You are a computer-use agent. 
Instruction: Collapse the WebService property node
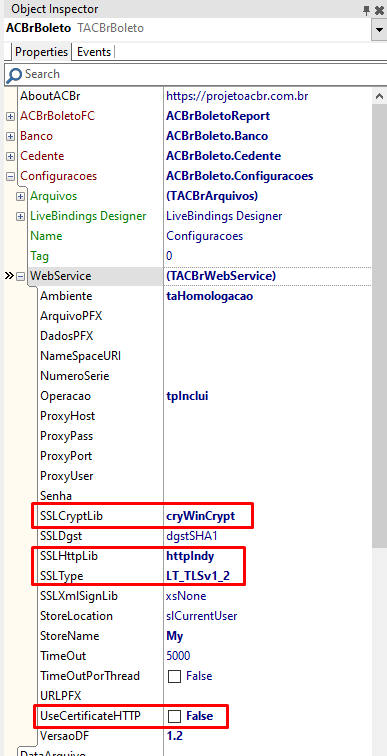(x=20, y=276)
